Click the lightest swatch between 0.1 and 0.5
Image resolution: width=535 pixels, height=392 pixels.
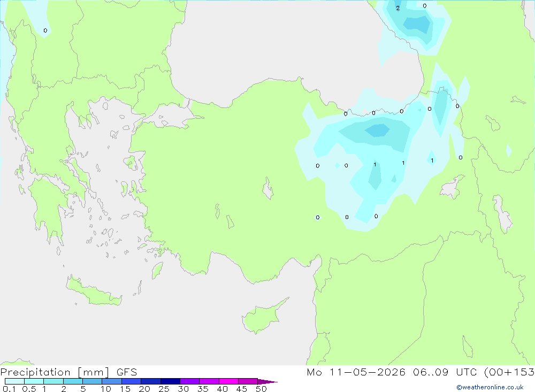(14, 381)
